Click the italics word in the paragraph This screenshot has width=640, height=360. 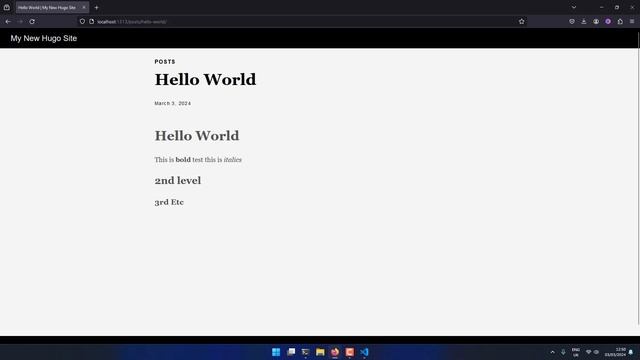(233, 160)
